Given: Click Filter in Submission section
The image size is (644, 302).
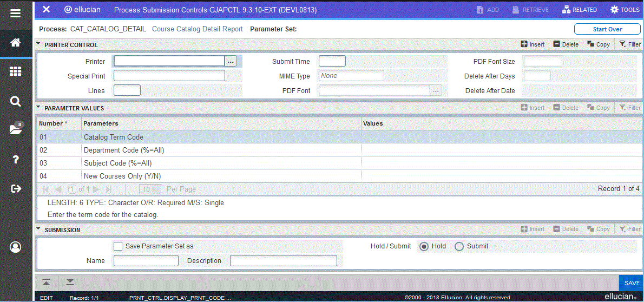Looking at the screenshot, I should (x=629, y=229).
